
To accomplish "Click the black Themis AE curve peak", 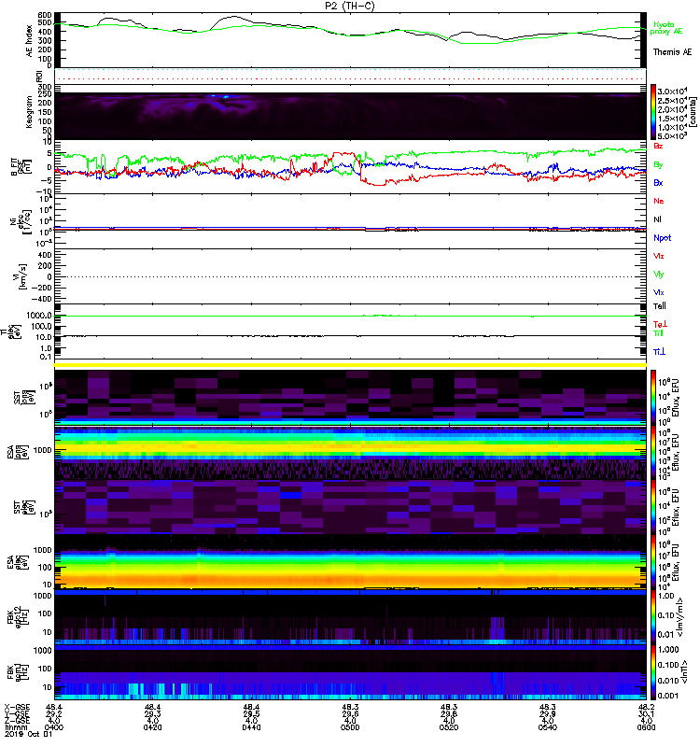I will point(233,17).
